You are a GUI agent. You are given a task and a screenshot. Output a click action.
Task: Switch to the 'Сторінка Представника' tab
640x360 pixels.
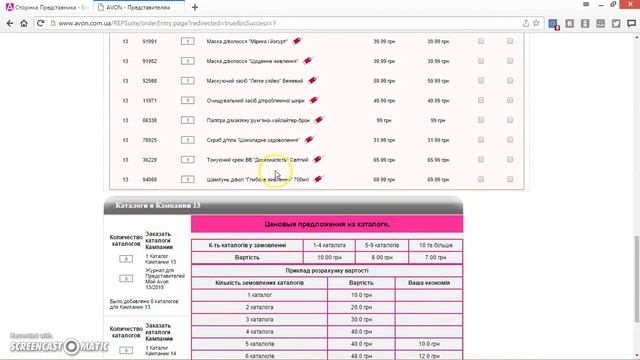pos(47,7)
